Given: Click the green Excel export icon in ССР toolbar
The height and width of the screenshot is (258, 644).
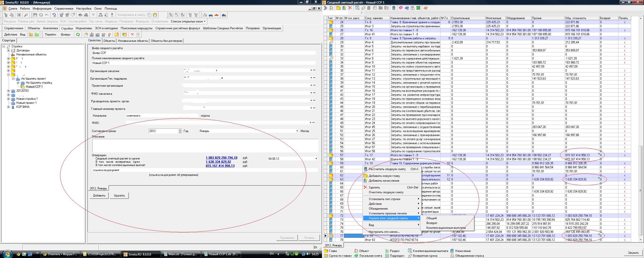Looking at the screenshot, I should tap(418, 8).
